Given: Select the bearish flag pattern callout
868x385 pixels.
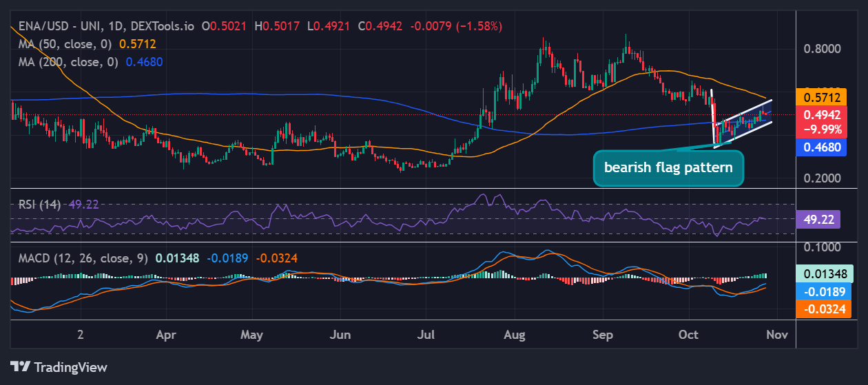Looking at the screenshot, I should tap(668, 167).
